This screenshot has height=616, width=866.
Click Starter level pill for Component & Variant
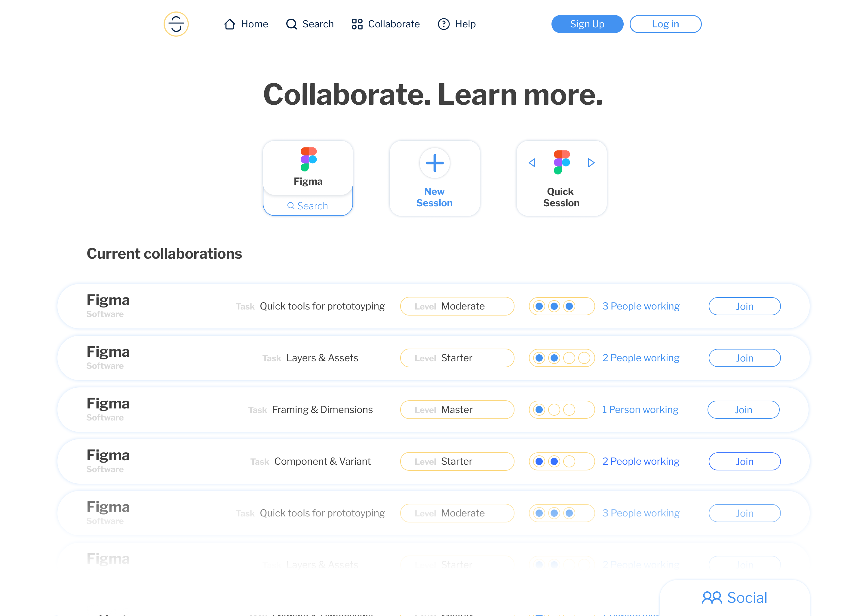(457, 461)
